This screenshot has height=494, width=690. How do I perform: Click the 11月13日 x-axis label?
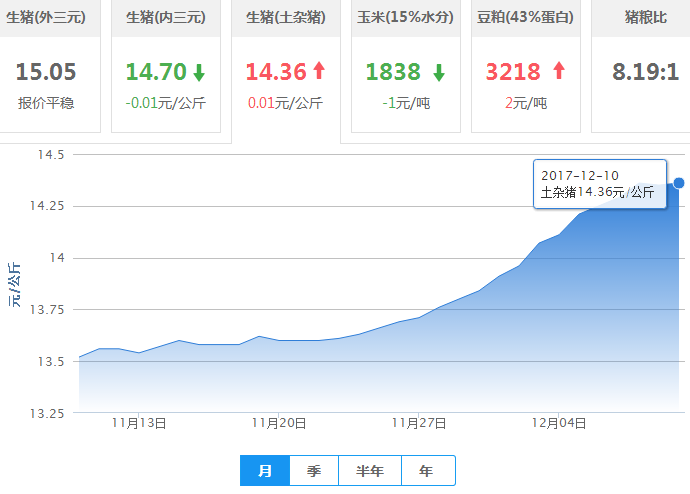(x=140, y=424)
